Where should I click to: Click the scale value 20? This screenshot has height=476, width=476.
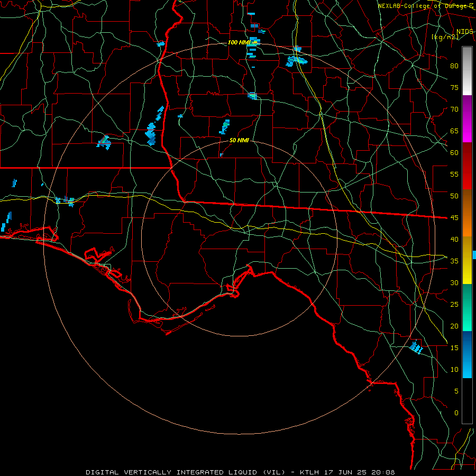click(454, 326)
